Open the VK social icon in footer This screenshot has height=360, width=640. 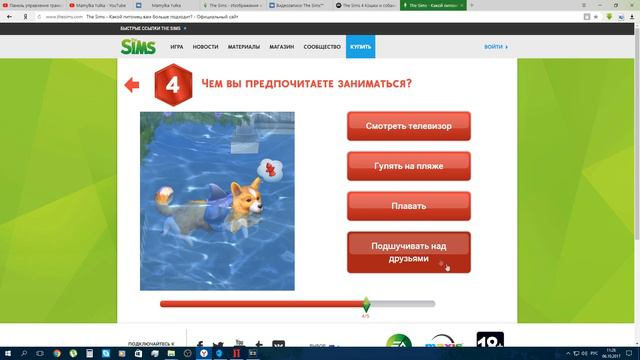click(278, 344)
